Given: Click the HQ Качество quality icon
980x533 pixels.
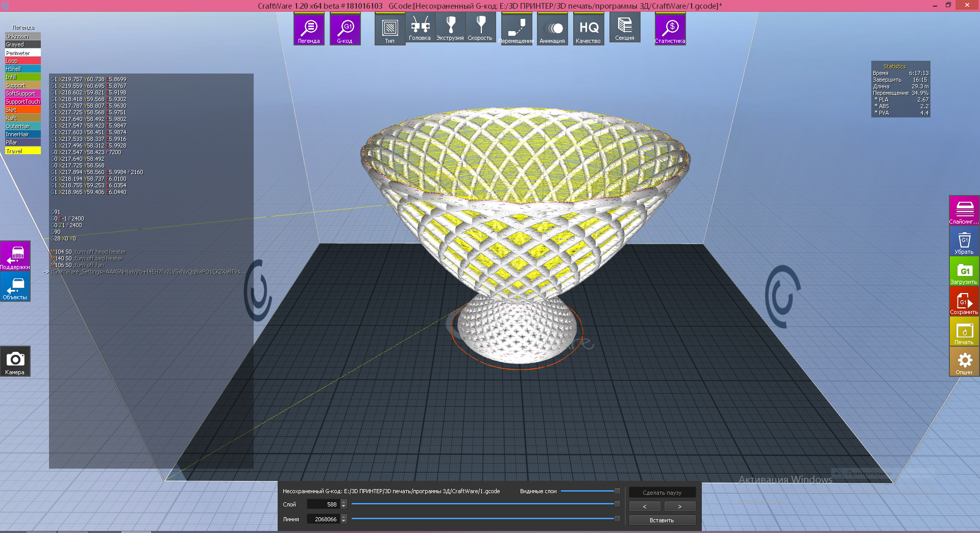Looking at the screenshot, I should click(x=589, y=30).
